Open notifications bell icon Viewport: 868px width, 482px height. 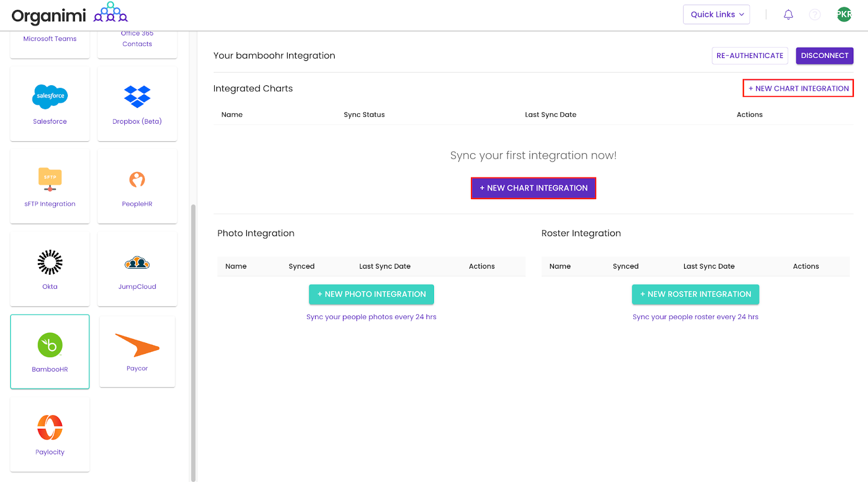point(788,15)
